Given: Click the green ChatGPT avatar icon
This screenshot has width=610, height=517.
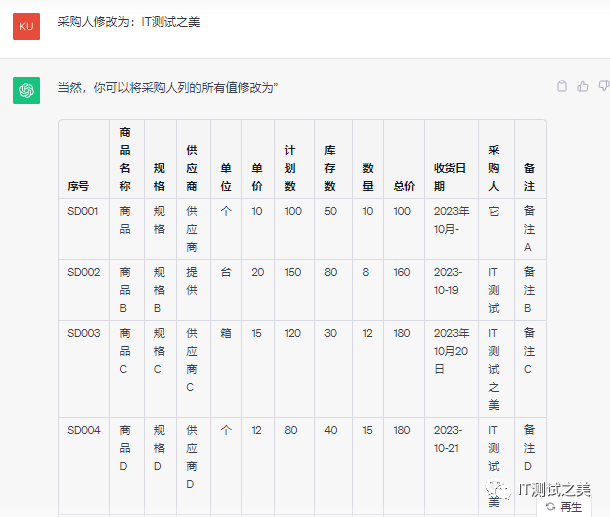Looking at the screenshot, I should pos(26,90).
